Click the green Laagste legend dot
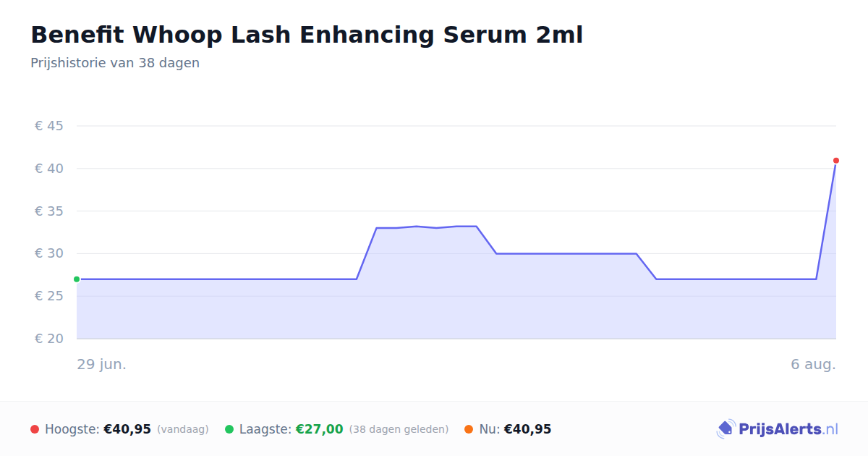 [x=229, y=429]
